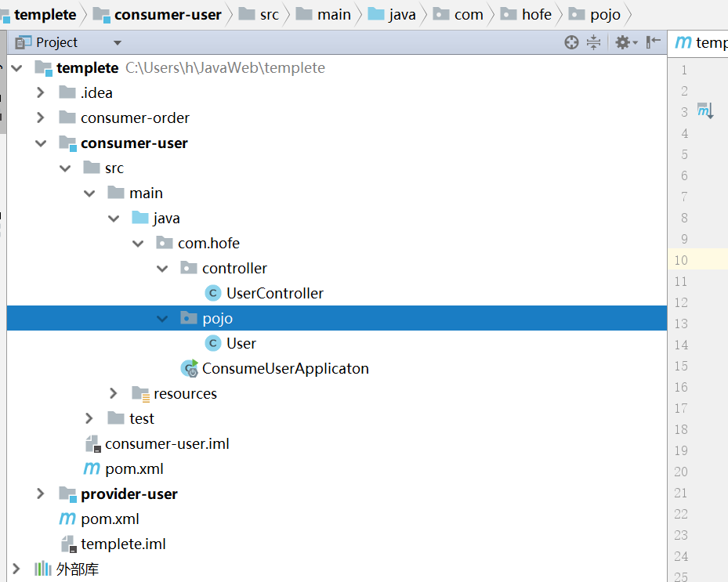728x582 pixels.
Task: Click the provider-user module folder icon
Action: click(68, 495)
